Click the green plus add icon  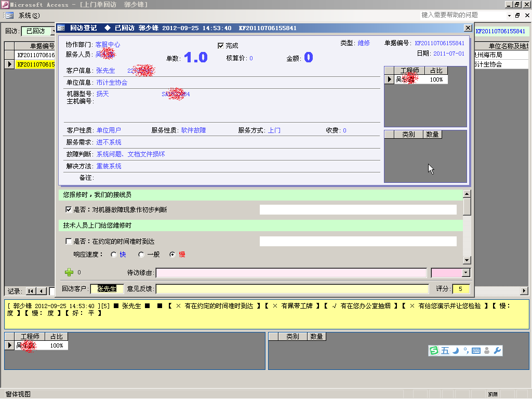point(69,272)
